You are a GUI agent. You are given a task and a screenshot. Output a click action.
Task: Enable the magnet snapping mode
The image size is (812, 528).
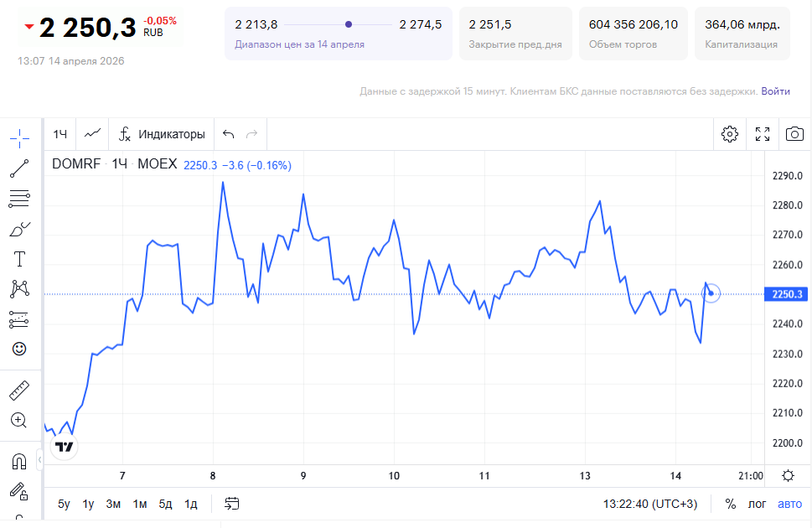[x=18, y=462]
